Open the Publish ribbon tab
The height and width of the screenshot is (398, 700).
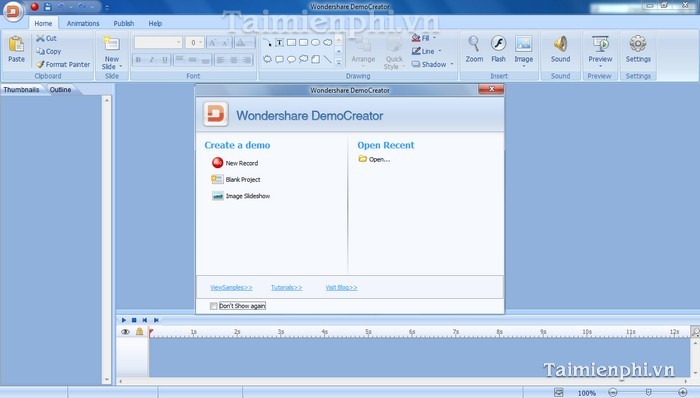point(124,23)
